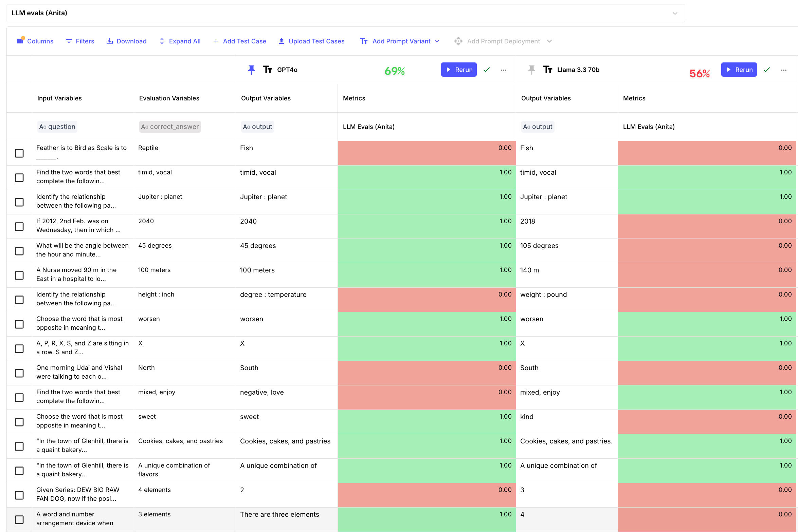Rerun the Llama 3.3 70b variant
This screenshot has width=798, height=532.
point(739,70)
